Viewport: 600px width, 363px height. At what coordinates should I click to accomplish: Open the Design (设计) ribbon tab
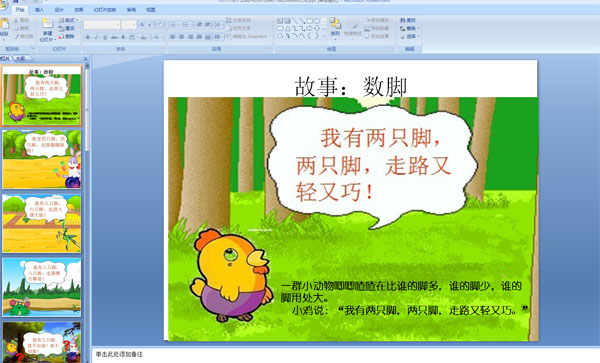tap(59, 10)
